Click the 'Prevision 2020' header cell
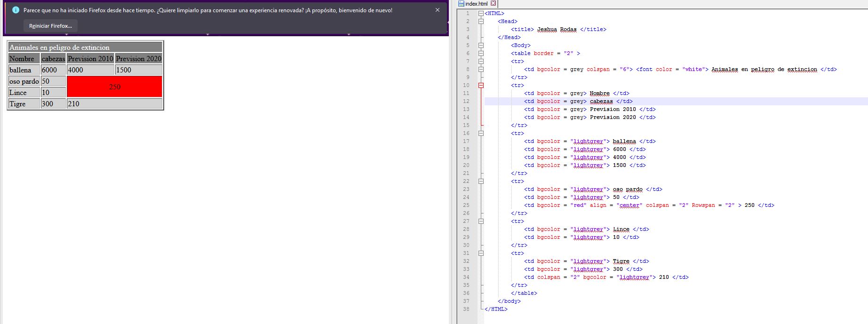This screenshot has height=324, width=868. [x=138, y=58]
